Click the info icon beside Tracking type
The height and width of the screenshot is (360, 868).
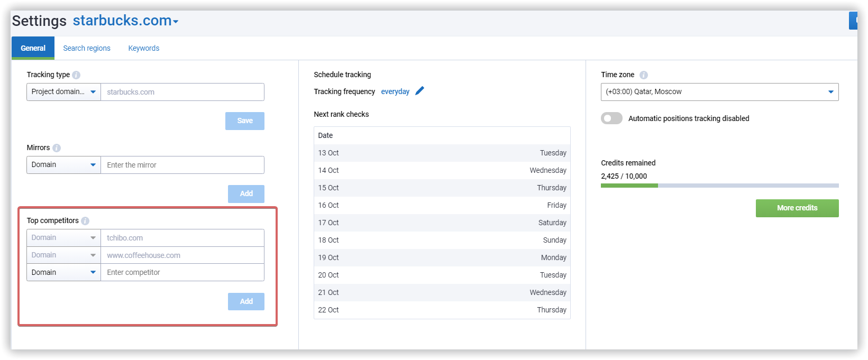[76, 75]
